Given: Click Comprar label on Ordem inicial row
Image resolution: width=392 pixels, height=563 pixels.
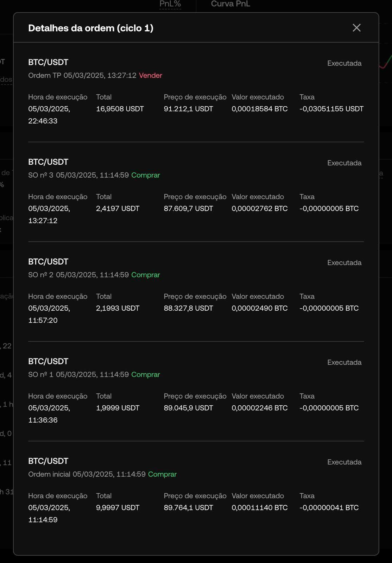Looking at the screenshot, I should (162, 474).
